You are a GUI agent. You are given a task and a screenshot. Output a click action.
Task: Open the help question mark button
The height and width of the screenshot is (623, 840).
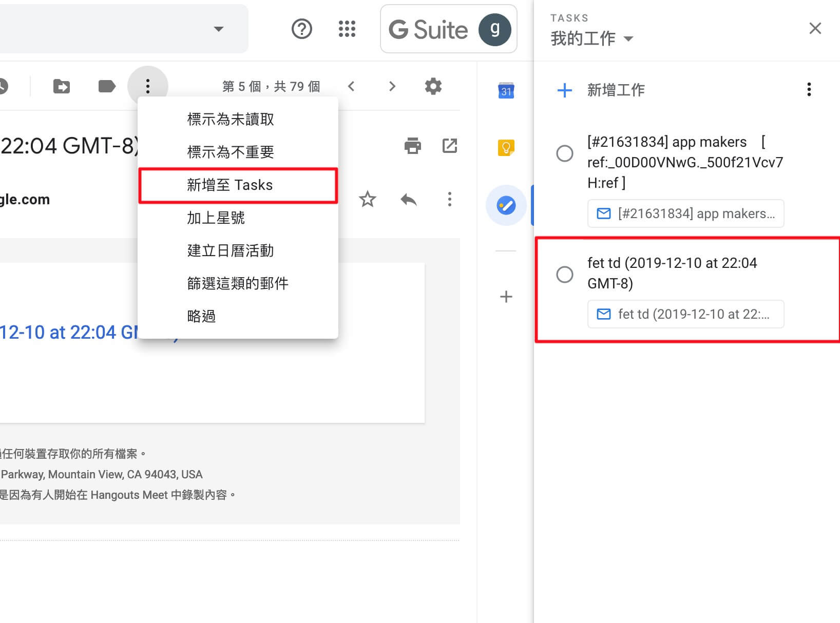pyautogui.click(x=302, y=29)
